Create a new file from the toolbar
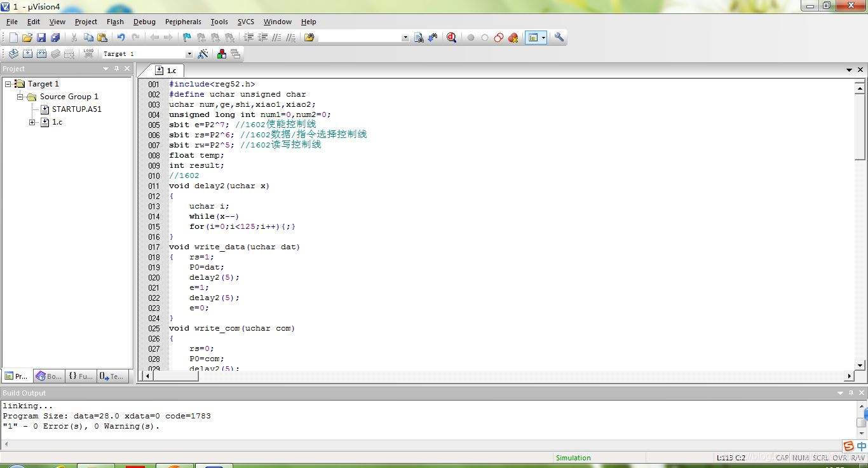Viewport: 868px width, 468px height. pos(13,38)
